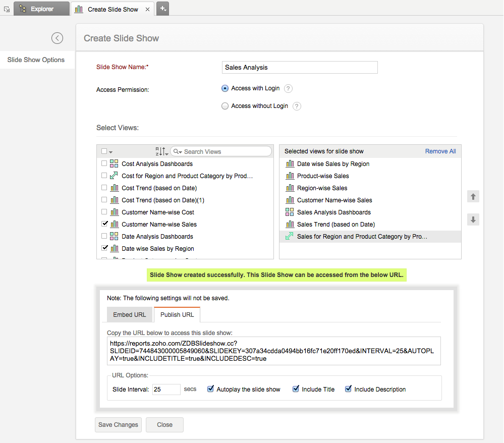Open the search views magnifier dropdown
Screen dimensions: 504x443
tap(177, 152)
